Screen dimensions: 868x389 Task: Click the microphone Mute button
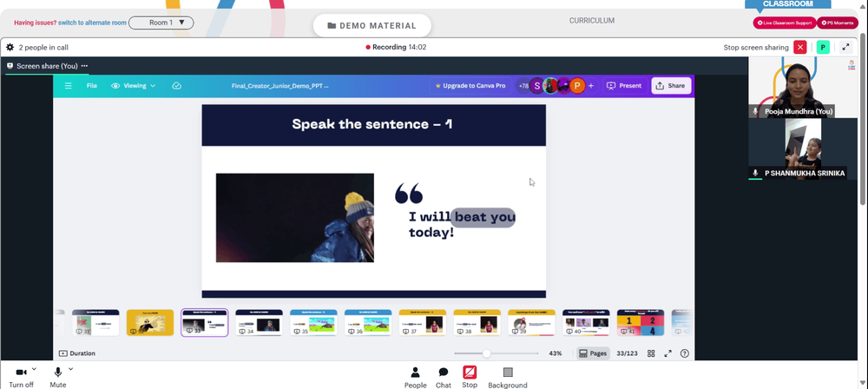coord(57,377)
